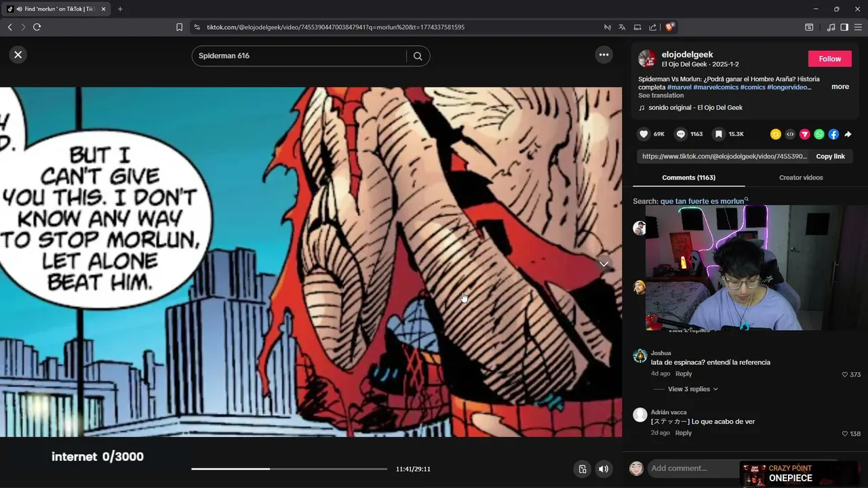Select the Comments (1163) tab

point(688,178)
